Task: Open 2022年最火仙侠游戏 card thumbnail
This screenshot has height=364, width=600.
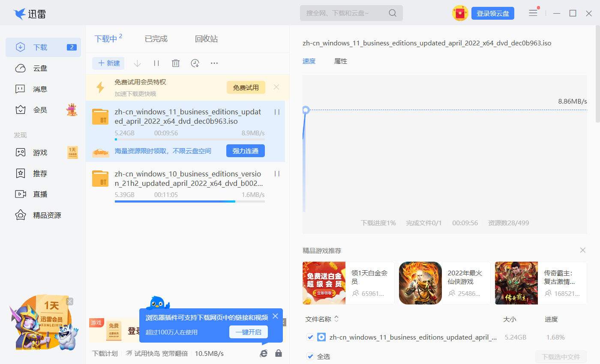Action: tap(420, 283)
